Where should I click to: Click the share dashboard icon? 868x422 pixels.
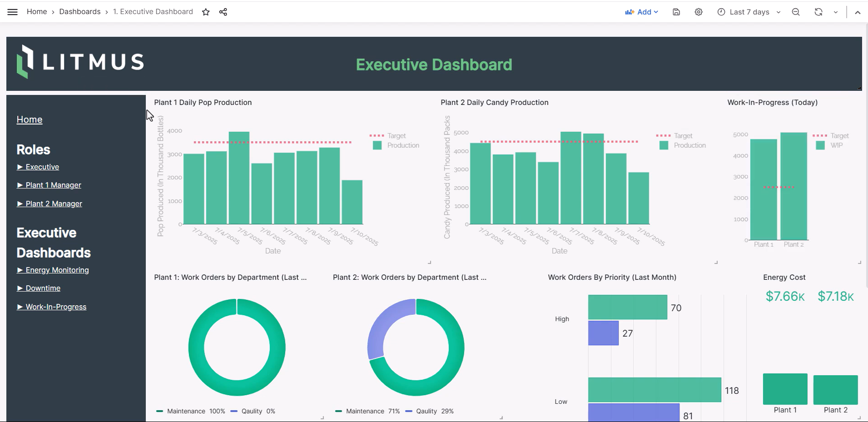(x=223, y=12)
